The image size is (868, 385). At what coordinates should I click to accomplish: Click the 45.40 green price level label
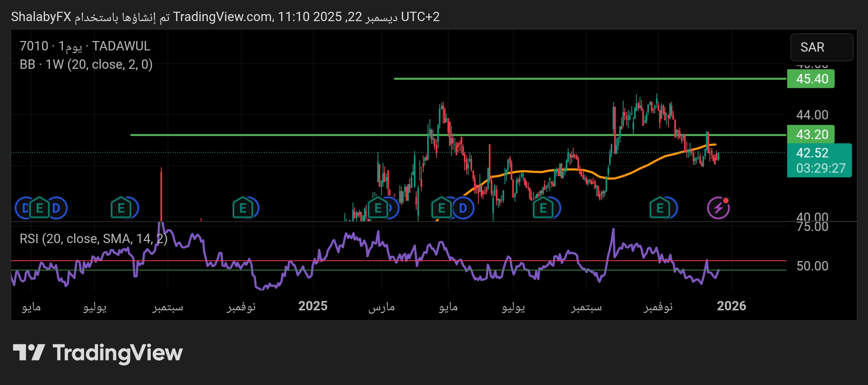(x=811, y=79)
